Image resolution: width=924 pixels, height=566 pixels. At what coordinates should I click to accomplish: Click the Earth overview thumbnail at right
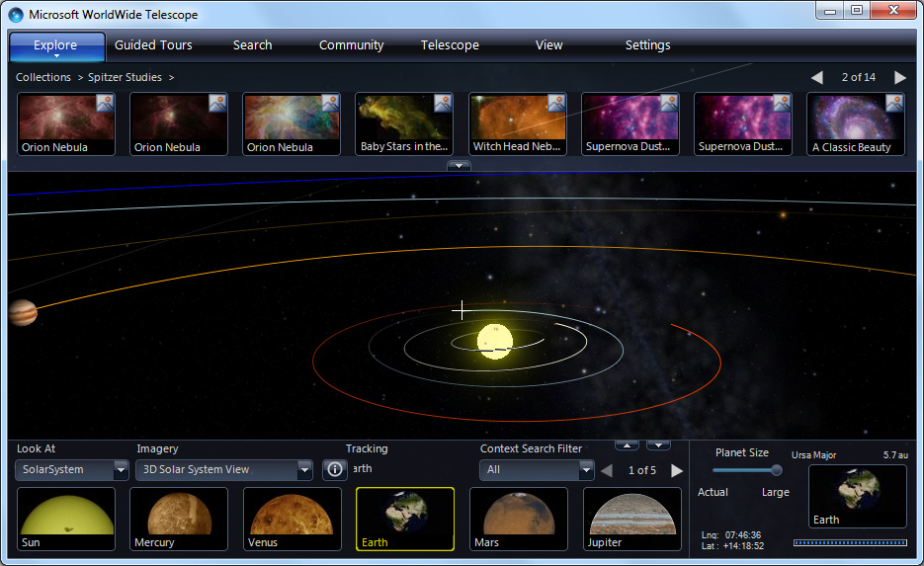point(858,496)
